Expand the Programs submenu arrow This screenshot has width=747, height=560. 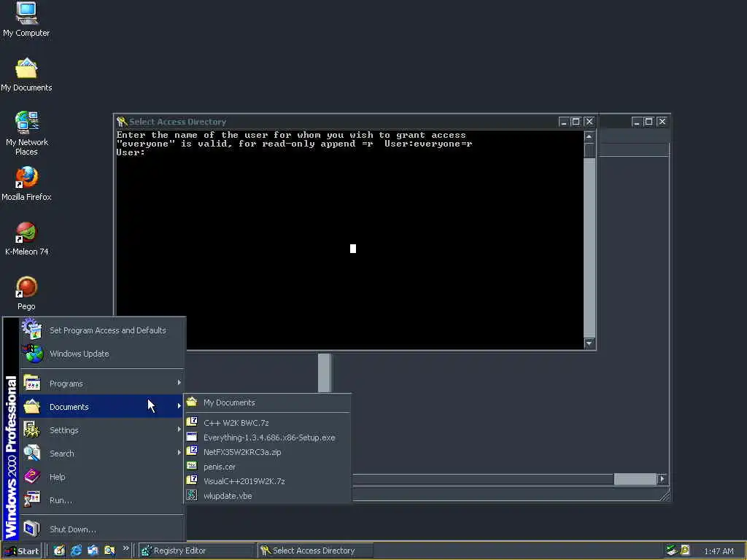pos(179,382)
